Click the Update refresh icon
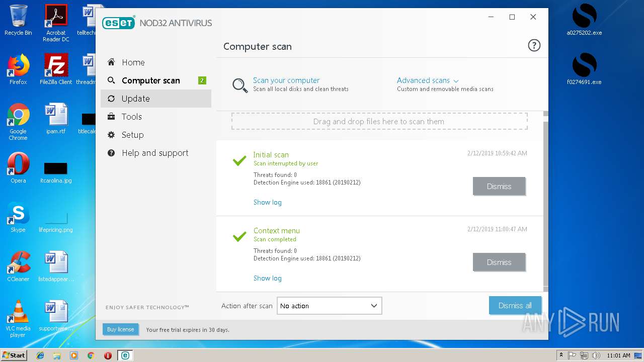This screenshot has width=644, height=362. coord(111,99)
